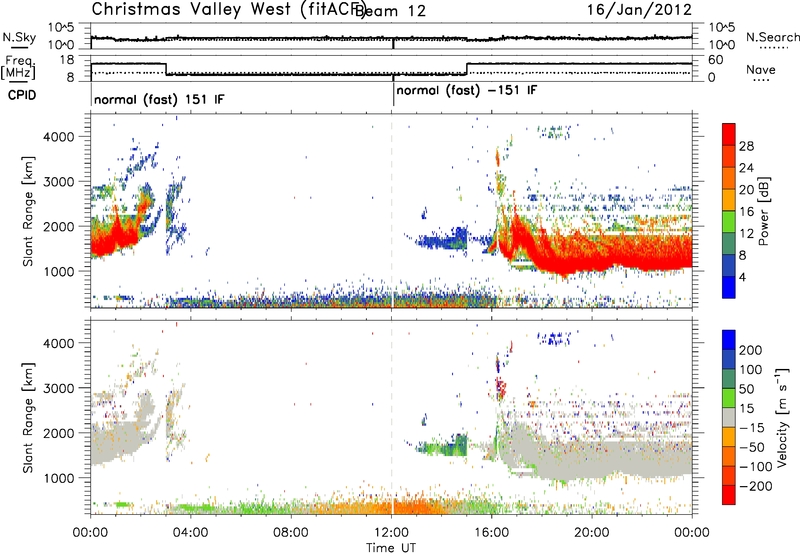Viewport: 800px width, 554px height.
Task: Click the '-15' value on the velocity colorbar
Action: 752,428
